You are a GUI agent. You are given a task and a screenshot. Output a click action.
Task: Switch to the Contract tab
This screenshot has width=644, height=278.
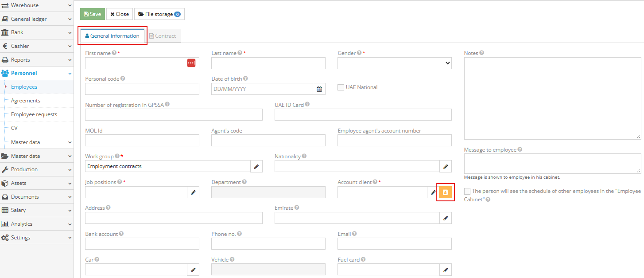click(x=163, y=36)
